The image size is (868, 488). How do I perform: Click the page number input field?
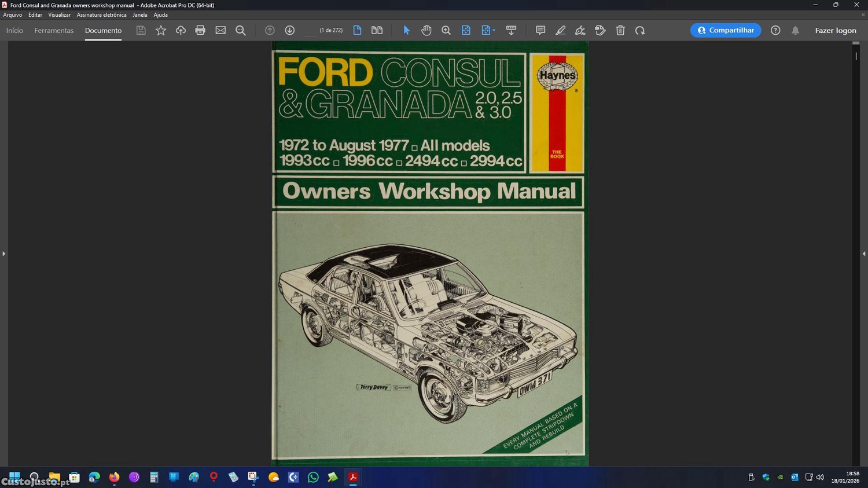[x=311, y=31]
